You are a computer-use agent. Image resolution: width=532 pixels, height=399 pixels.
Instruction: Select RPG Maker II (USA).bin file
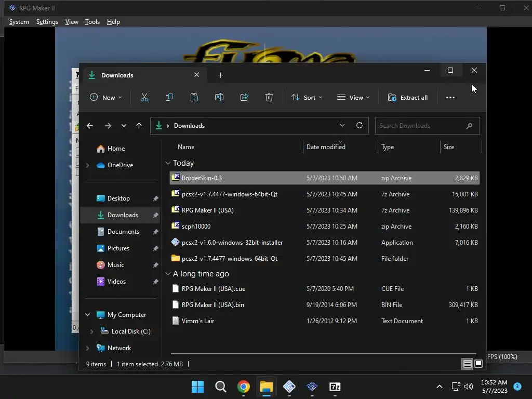point(325,305)
